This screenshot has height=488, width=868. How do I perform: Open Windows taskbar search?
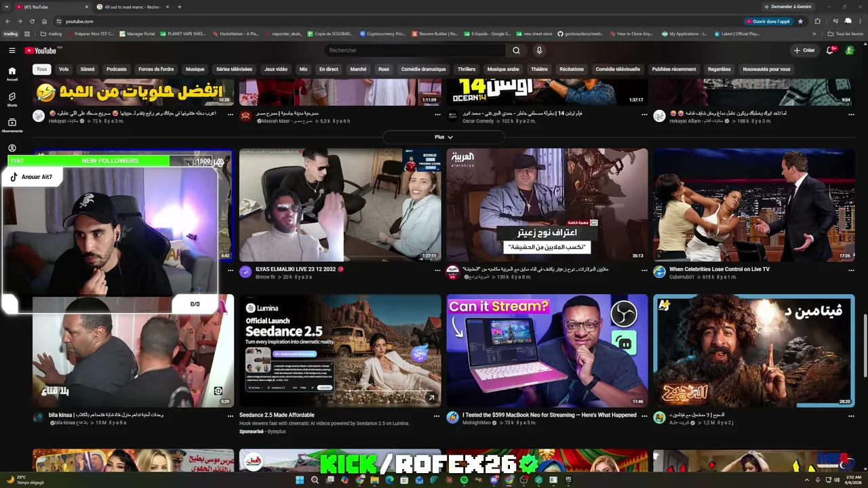315,480
